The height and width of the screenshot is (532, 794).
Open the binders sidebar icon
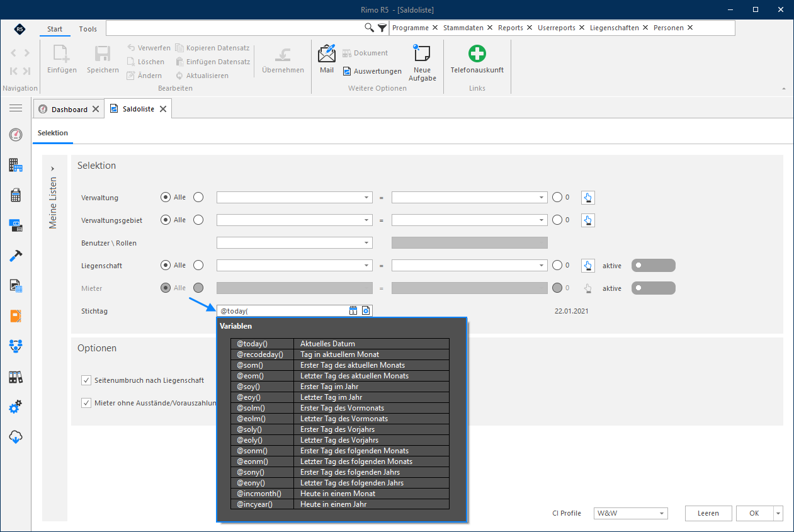click(x=16, y=377)
